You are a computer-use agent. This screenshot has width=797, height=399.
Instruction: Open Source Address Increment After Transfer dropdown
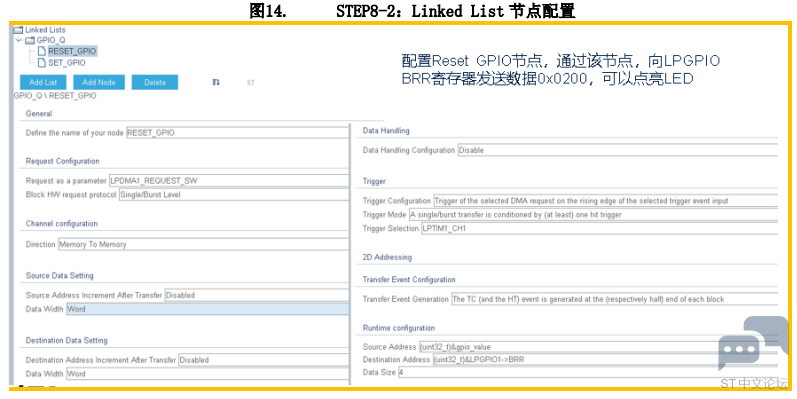click(x=257, y=295)
